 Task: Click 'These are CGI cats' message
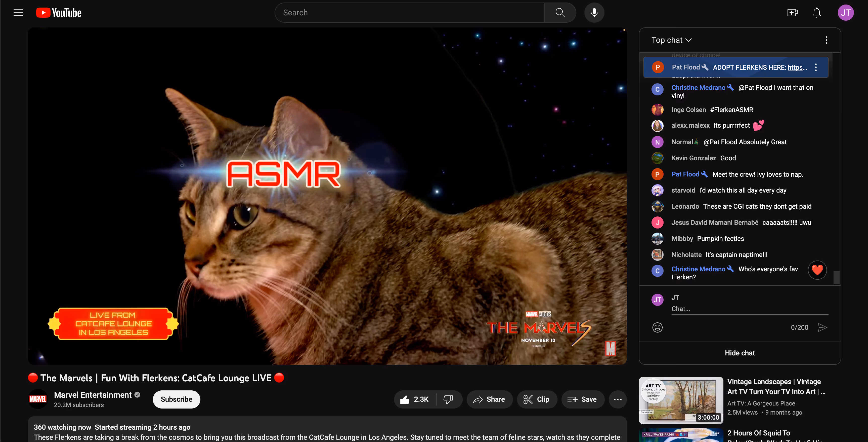click(x=757, y=206)
